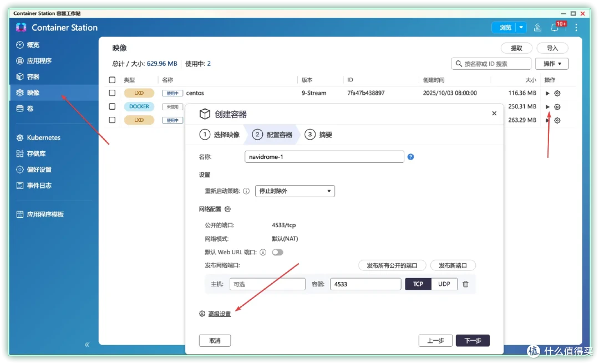This screenshot has width=599, height=364.
Task: Click 取消 cancel button
Action: pyautogui.click(x=215, y=340)
